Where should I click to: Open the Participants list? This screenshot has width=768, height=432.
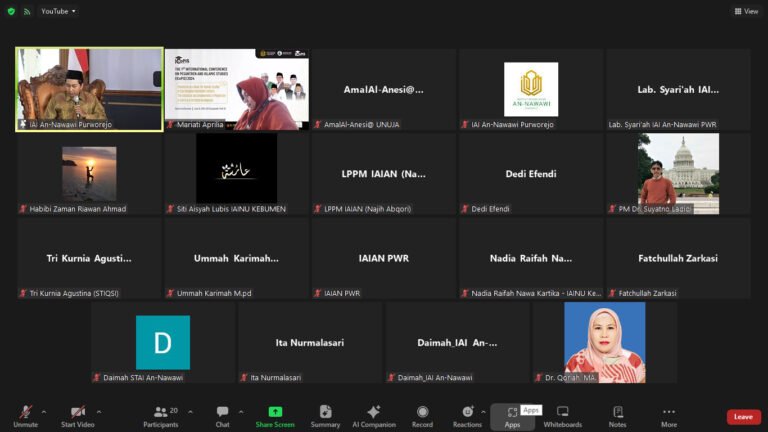tap(161, 417)
